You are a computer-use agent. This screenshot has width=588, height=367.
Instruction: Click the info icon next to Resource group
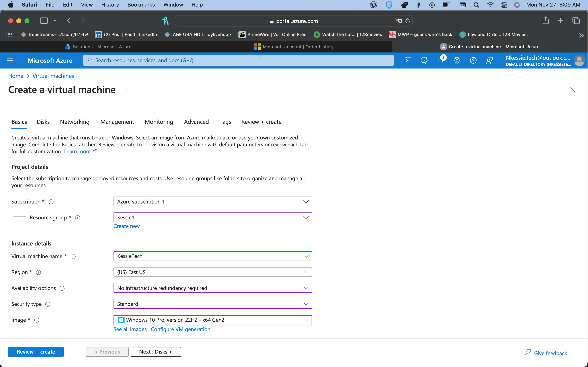click(78, 218)
